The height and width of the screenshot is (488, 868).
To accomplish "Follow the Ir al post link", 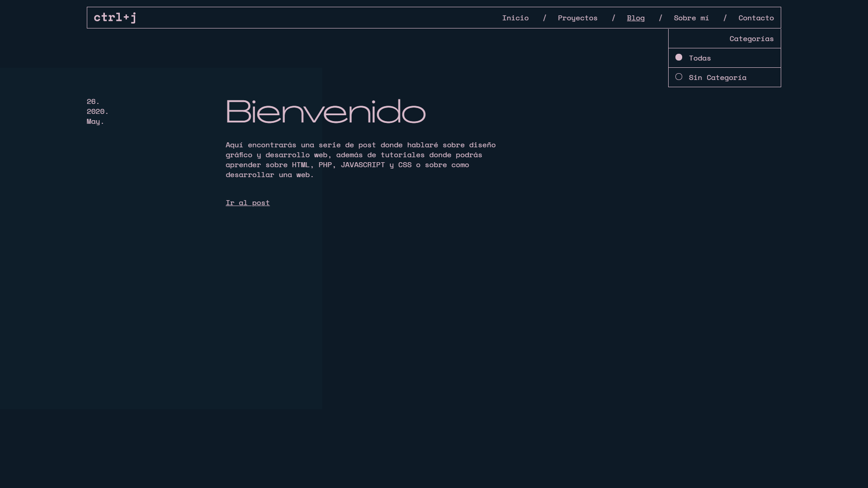I will click(247, 202).
